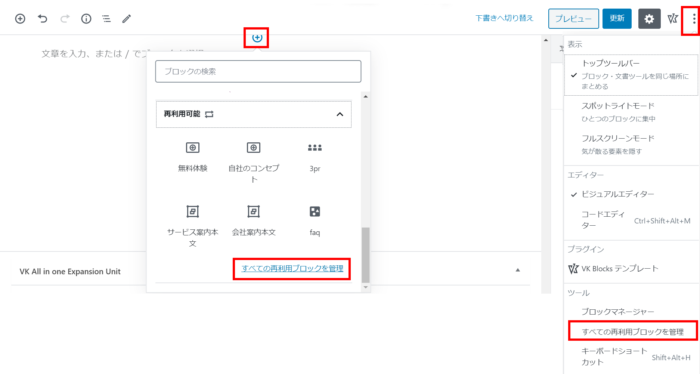
Task: Open ブロックマネージャー tool
Action: 631,312
